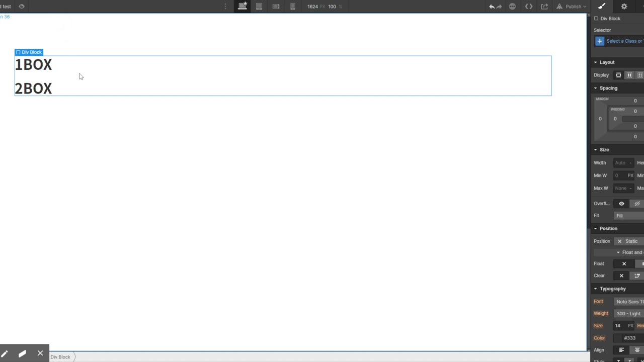Click the blue add class plus button
The width and height of the screenshot is (644, 362).
[600, 41]
